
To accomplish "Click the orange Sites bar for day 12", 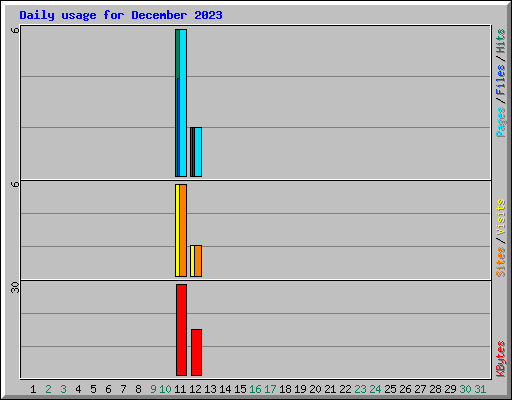I will point(198,261).
